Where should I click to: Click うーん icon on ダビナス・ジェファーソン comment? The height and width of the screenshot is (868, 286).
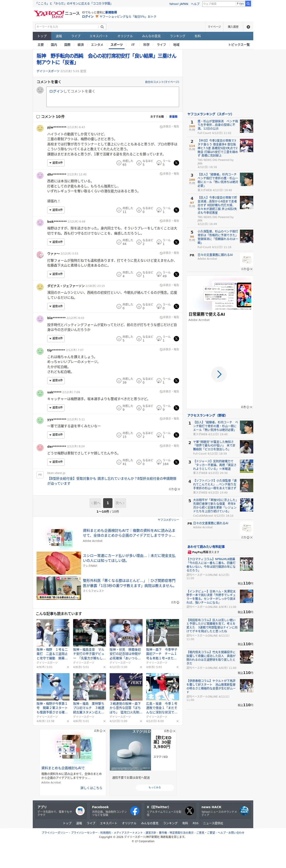[159, 306]
